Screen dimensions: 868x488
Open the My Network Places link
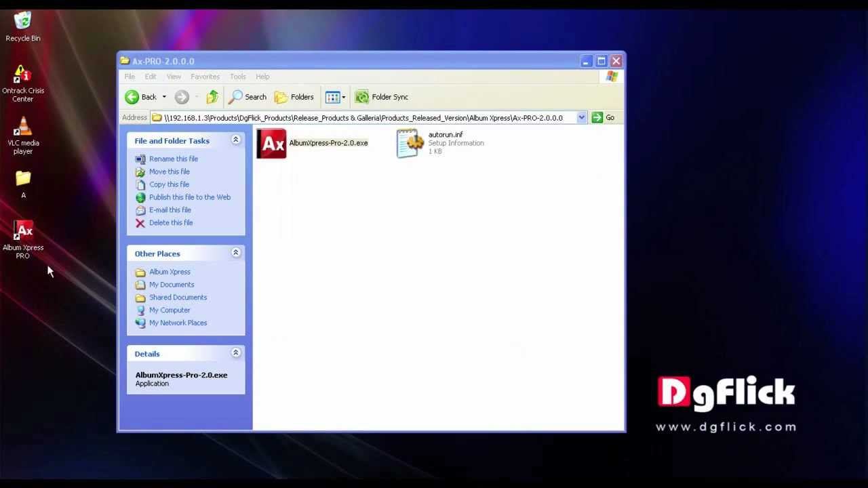pyautogui.click(x=178, y=323)
